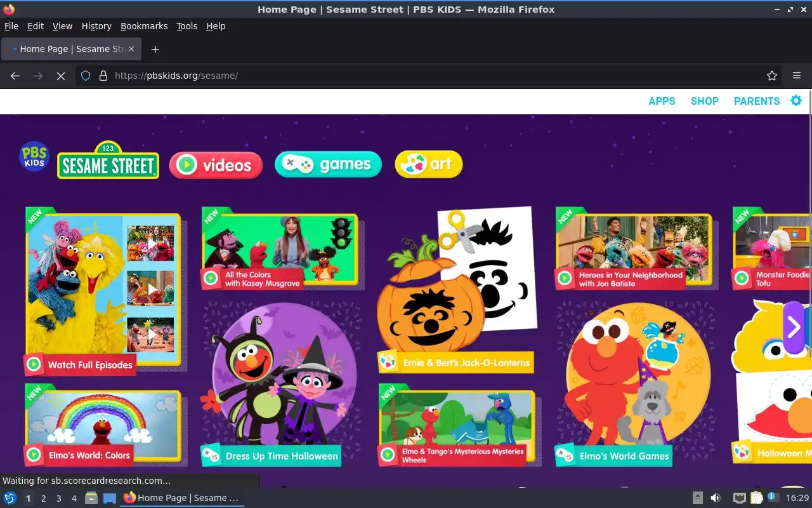
Task: Open the art section button
Action: coord(428,164)
